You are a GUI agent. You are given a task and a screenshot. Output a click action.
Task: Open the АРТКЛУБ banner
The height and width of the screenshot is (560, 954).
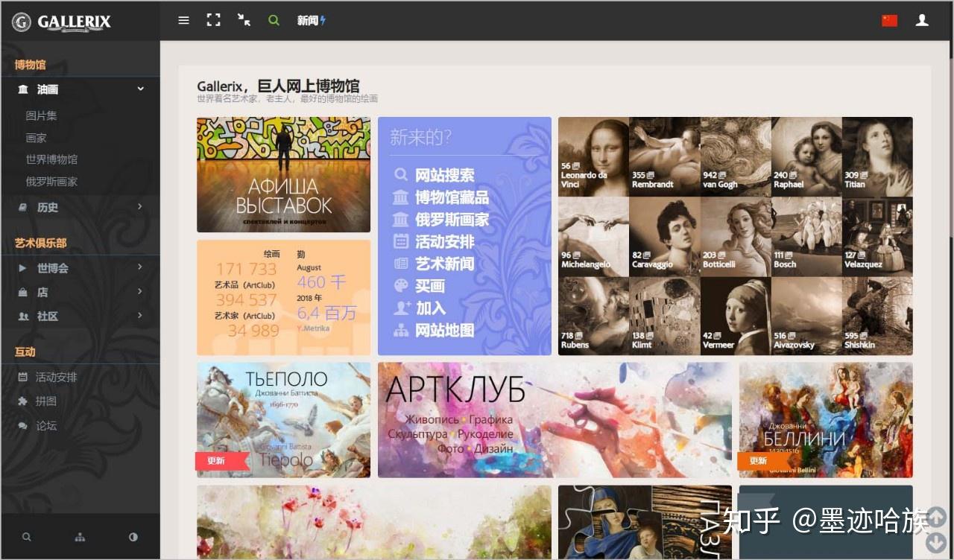pos(555,420)
